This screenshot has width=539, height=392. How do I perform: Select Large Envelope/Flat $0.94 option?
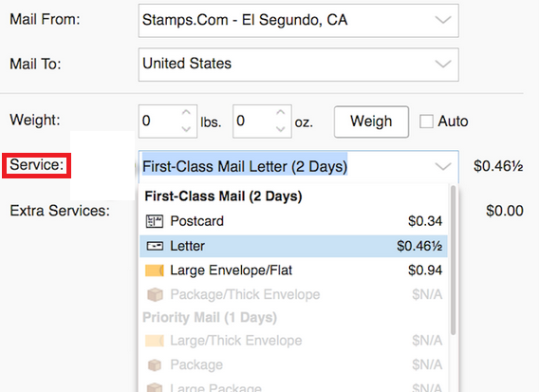point(293,271)
